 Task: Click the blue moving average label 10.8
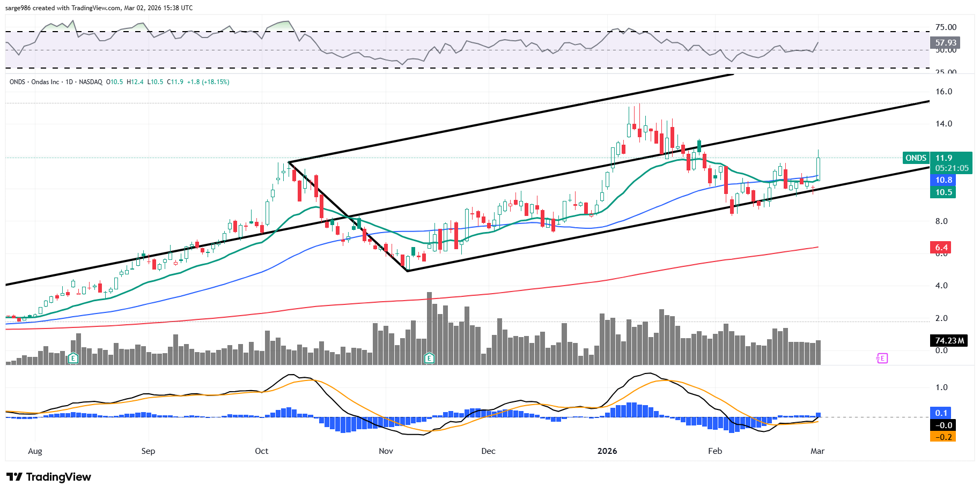point(944,180)
